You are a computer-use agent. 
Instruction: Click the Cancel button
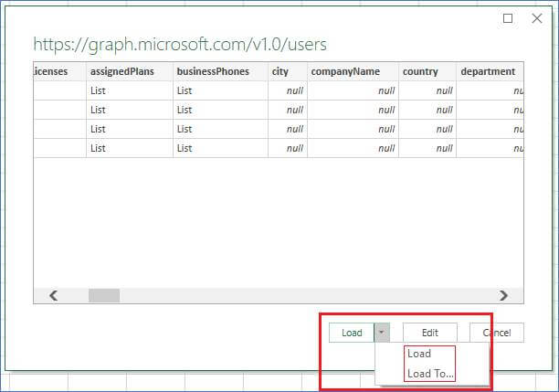[497, 333]
